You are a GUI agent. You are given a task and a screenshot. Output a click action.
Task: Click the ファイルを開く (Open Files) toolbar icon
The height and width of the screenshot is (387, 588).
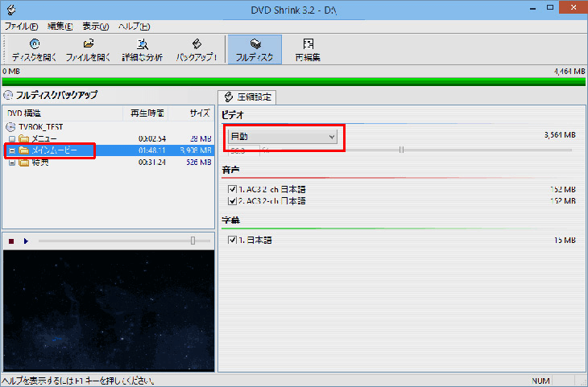[x=88, y=44]
